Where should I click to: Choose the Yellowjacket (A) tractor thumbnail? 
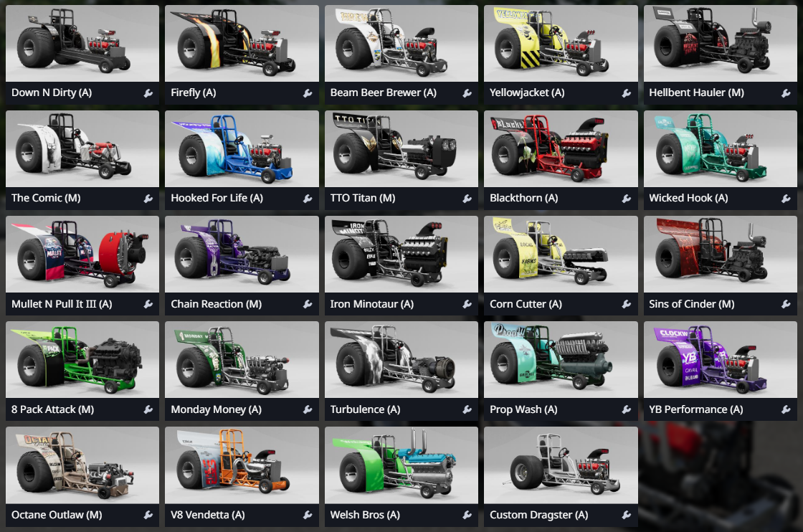561,44
